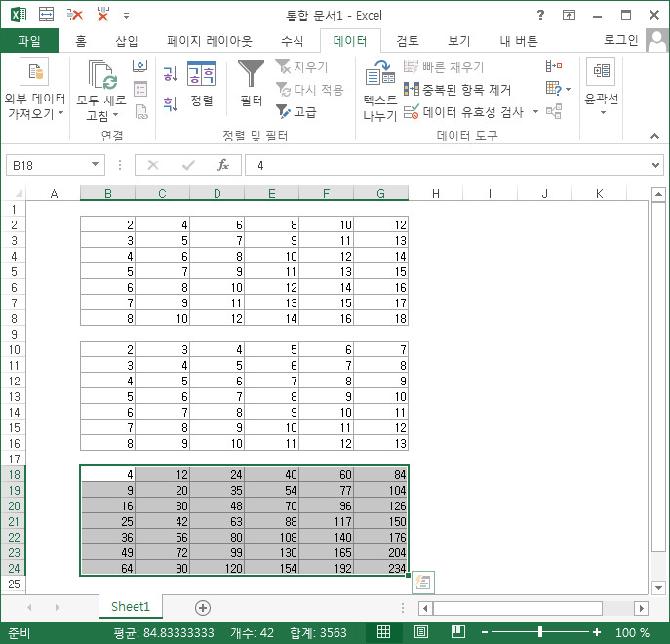The height and width of the screenshot is (644, 670).
Task: Click 빠른 채우기 flash fill
Action: coord(443,66)
